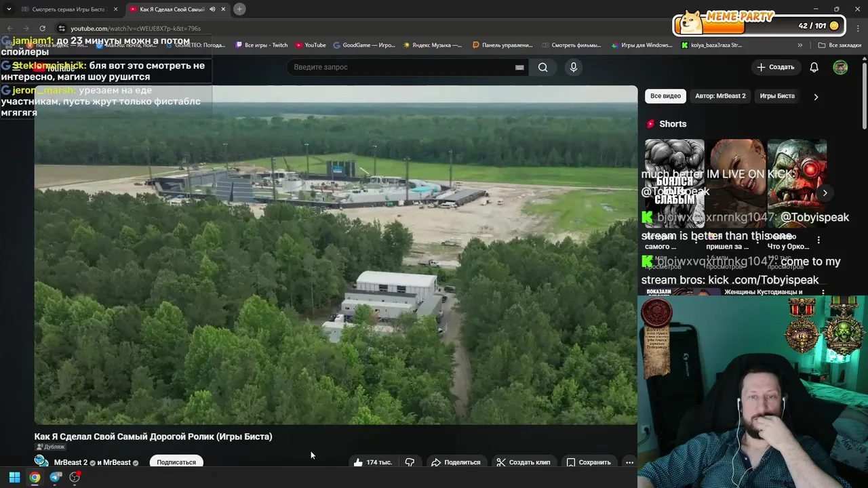Like the video (174 тыс.)
This screenshot has width=868, height=488.
point(372,462)
